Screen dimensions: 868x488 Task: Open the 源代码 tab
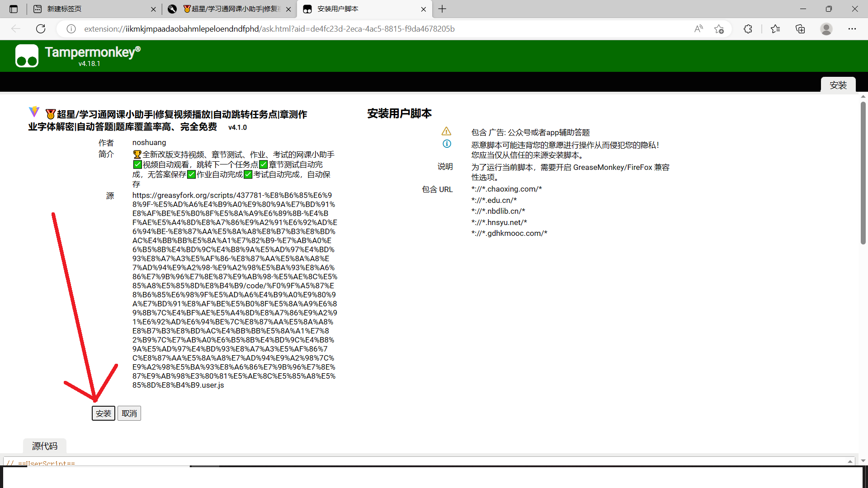45,446
